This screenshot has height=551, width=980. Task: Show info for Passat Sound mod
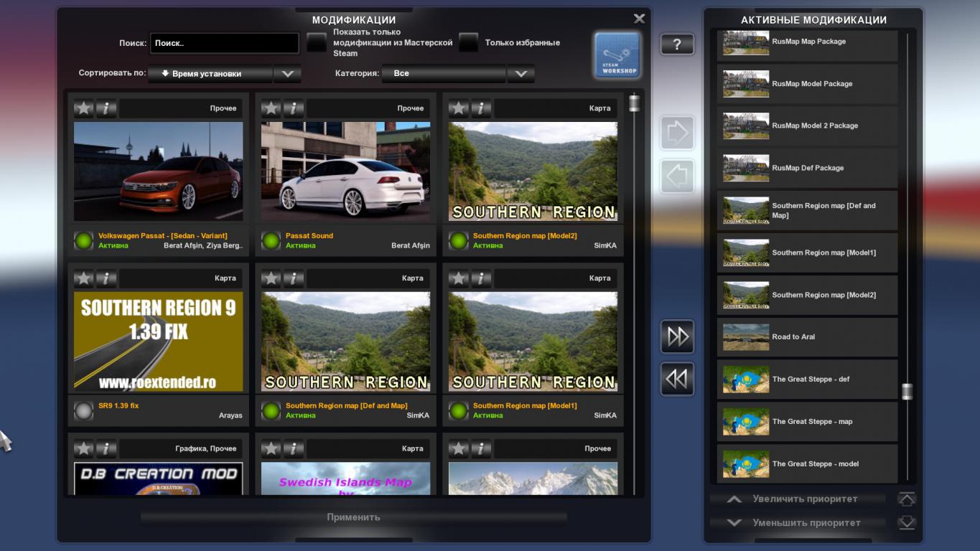(x=294, y=108)
